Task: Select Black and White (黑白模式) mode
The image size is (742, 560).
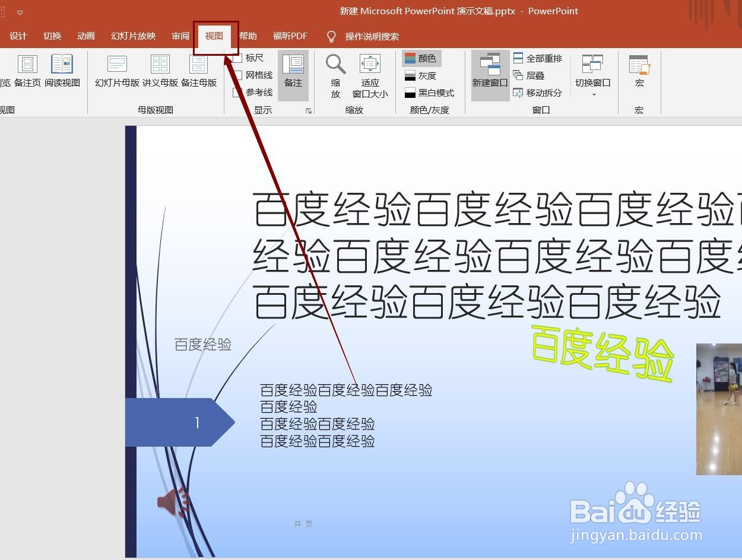Action: click(x=429, y=93)
